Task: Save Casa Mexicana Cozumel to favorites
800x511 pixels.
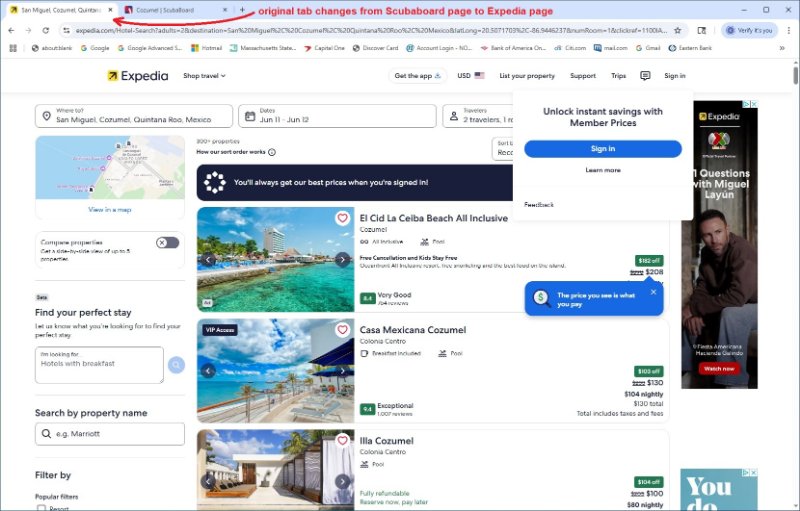Action: [x=342, y=330]
